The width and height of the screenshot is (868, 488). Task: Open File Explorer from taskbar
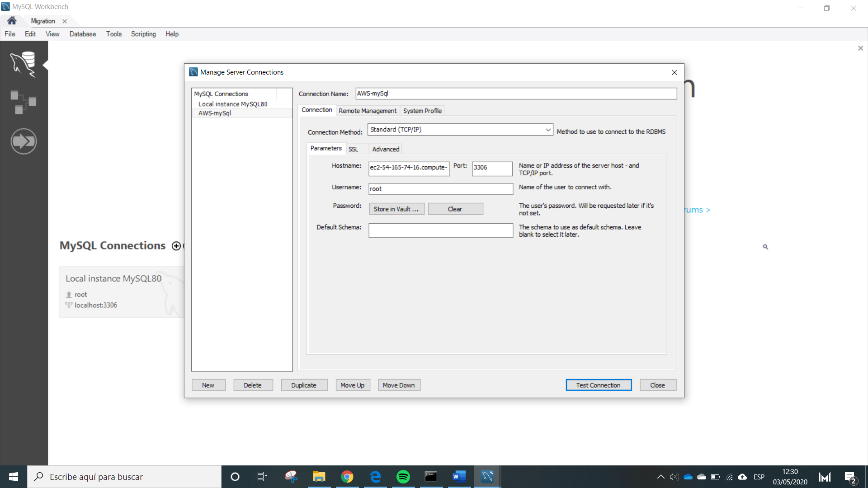(x=319, y=477)
